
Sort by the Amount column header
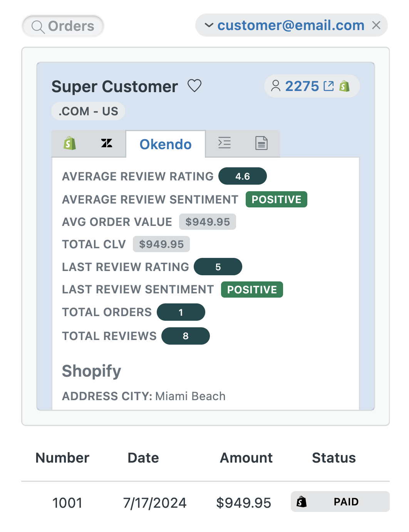[x=246, y=458]
